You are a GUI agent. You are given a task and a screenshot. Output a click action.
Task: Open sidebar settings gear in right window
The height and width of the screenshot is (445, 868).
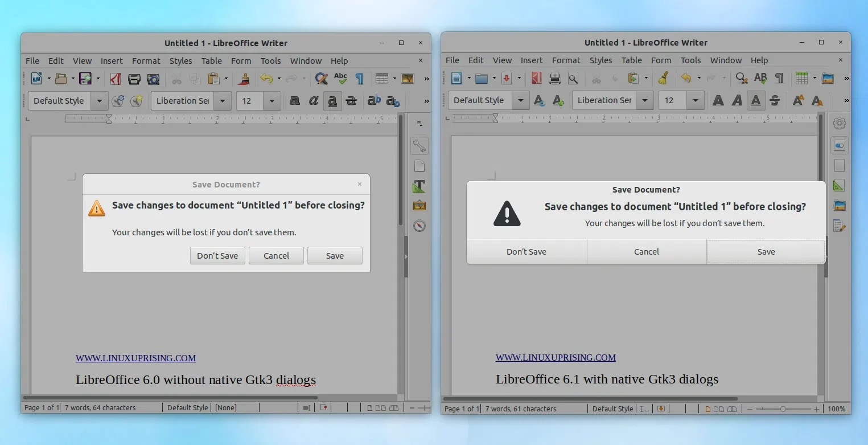pos(839,123)
